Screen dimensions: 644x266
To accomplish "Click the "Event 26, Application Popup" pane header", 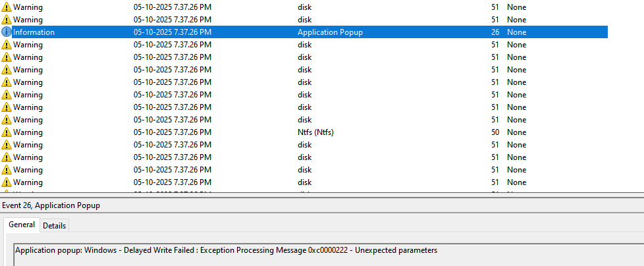I will pyautogui.click(x=51, y=205).
